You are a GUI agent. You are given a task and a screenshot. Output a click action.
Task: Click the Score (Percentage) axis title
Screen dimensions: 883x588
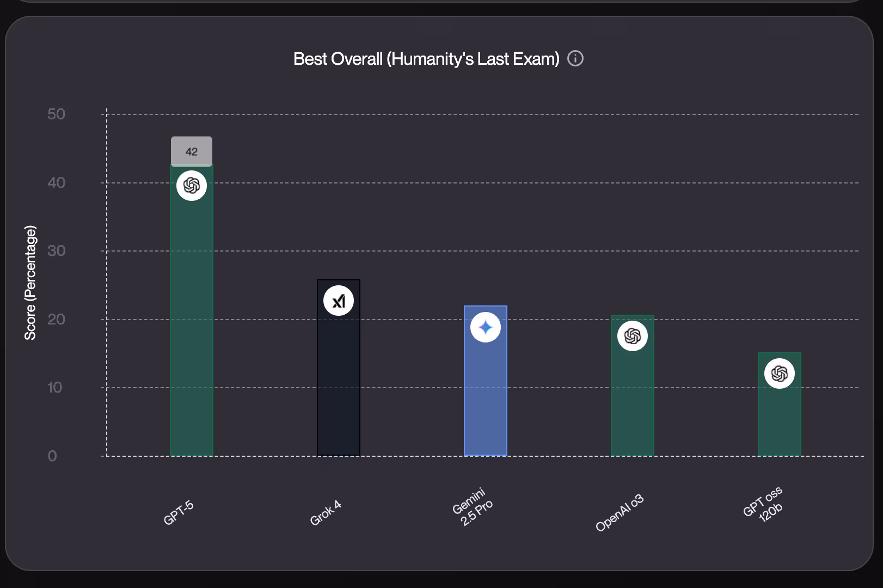tap(30, 283)
